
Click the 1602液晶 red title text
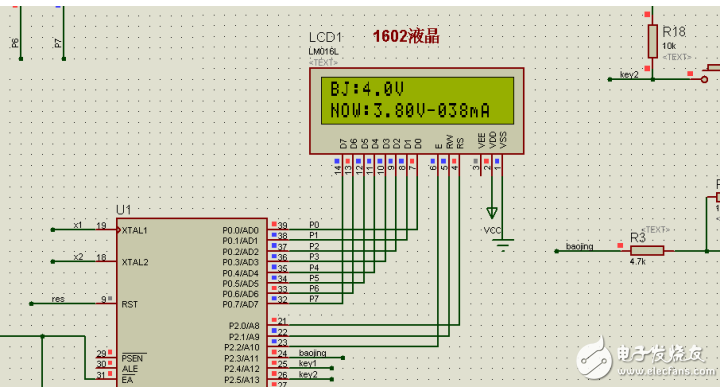click(406, 36)
